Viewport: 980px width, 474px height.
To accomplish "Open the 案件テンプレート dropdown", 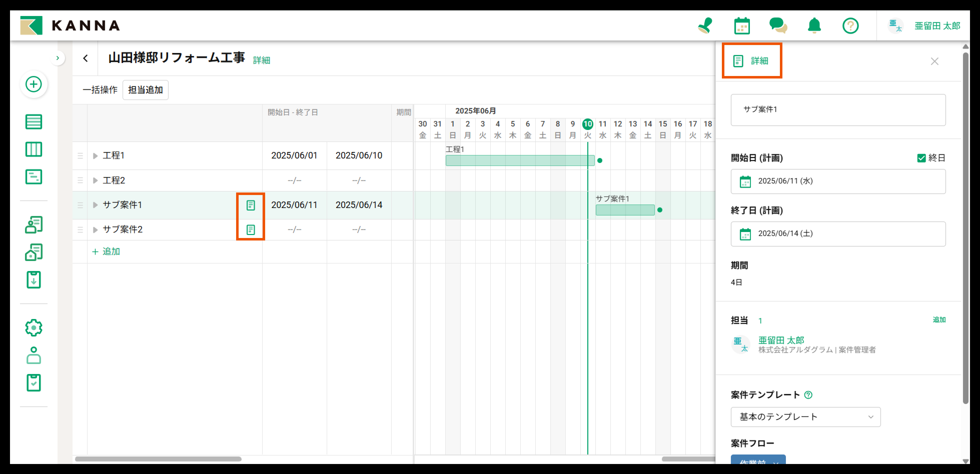I will (805, 417).
